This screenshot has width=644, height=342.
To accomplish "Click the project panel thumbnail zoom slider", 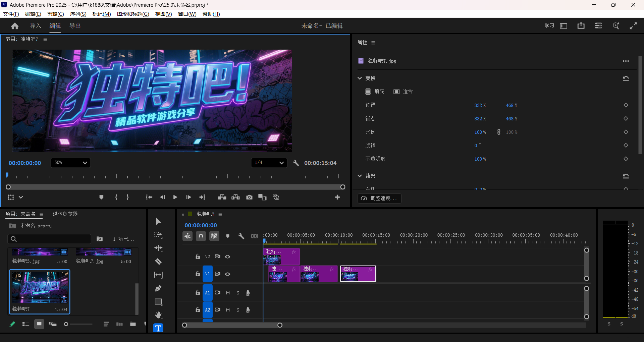I will 78,324.
